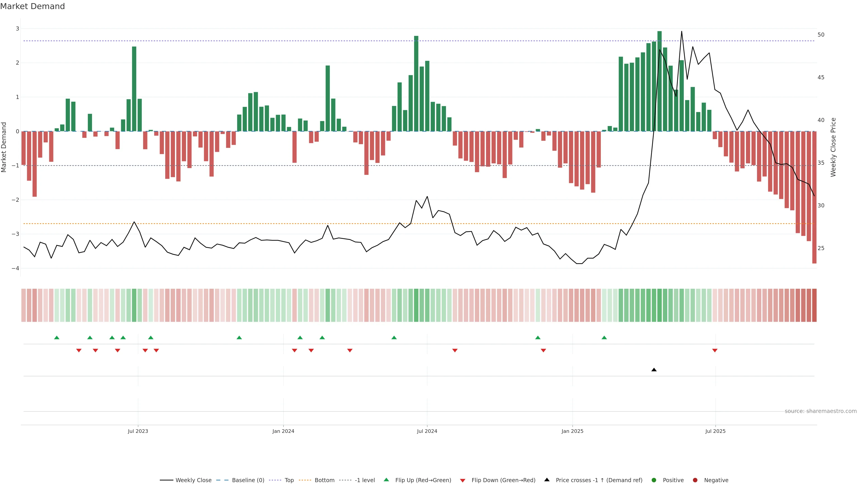Click the first green flip-up triangle marker
868x488 pixels.
point(57,338)
